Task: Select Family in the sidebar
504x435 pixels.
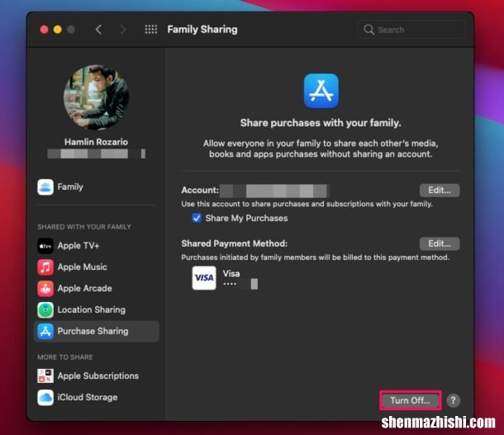Action: tap(96, 187)
